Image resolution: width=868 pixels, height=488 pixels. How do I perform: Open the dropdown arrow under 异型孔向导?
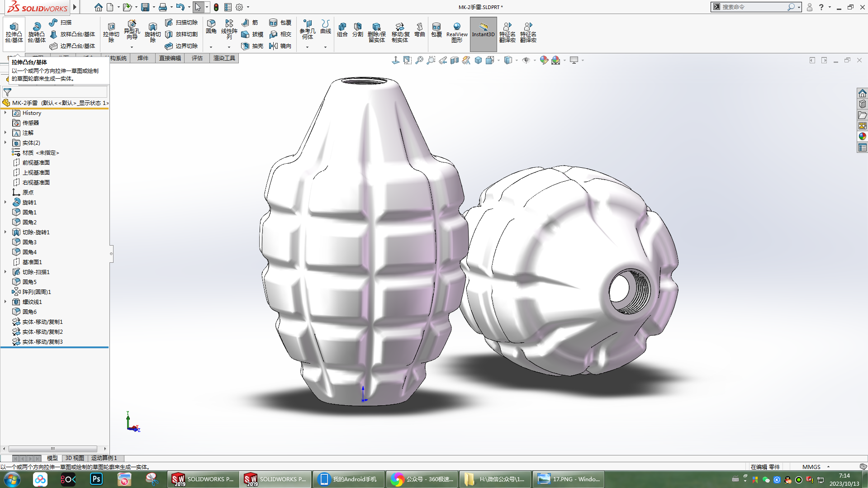132,47
